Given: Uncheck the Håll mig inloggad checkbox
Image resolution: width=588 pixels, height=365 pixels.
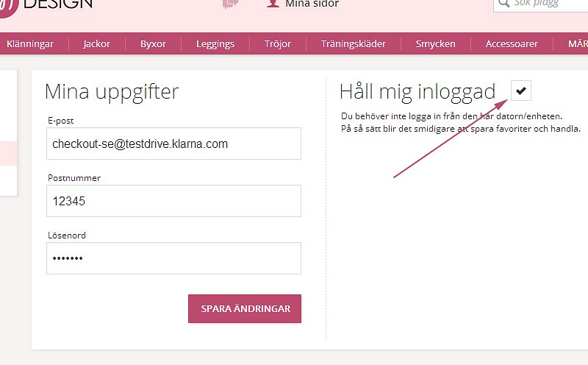Looking at the screenshot, I should [521, 91].
